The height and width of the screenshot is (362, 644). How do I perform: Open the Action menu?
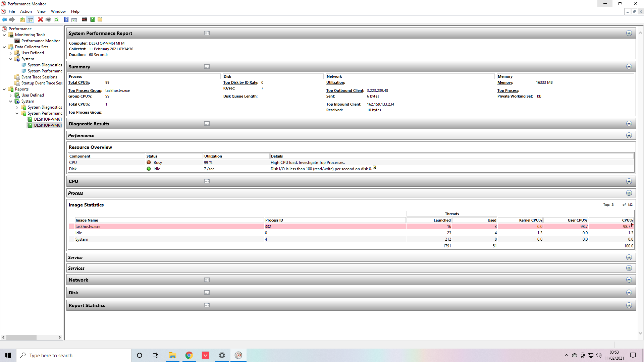(26, 11)
